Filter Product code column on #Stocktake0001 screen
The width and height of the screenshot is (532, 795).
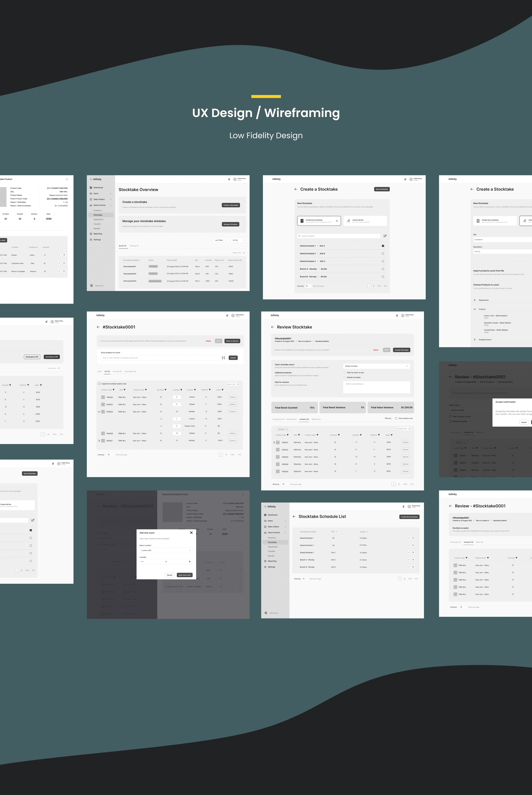pos(113,390)
